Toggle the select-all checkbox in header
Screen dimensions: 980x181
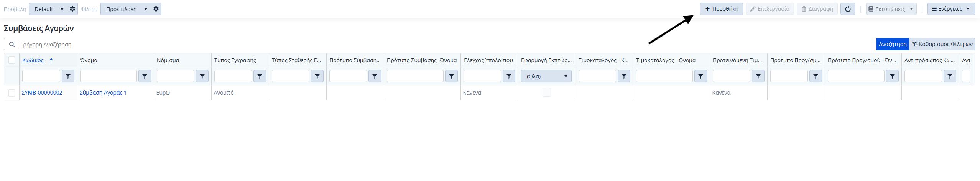[12, 60]
